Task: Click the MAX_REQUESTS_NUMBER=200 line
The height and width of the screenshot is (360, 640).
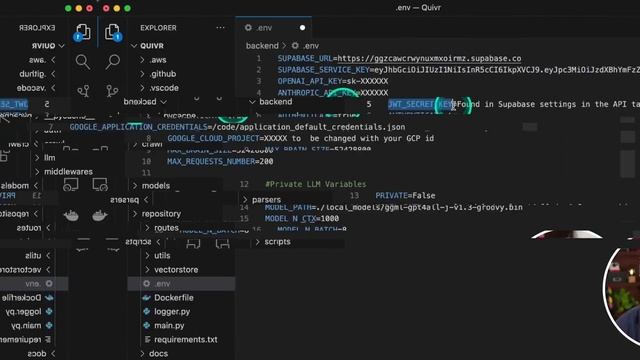Action: tap(220, 162)
